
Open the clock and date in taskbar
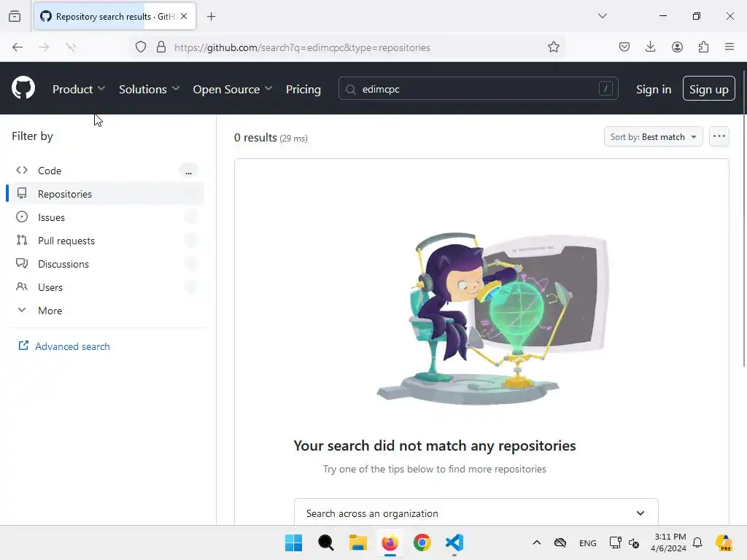669,542
